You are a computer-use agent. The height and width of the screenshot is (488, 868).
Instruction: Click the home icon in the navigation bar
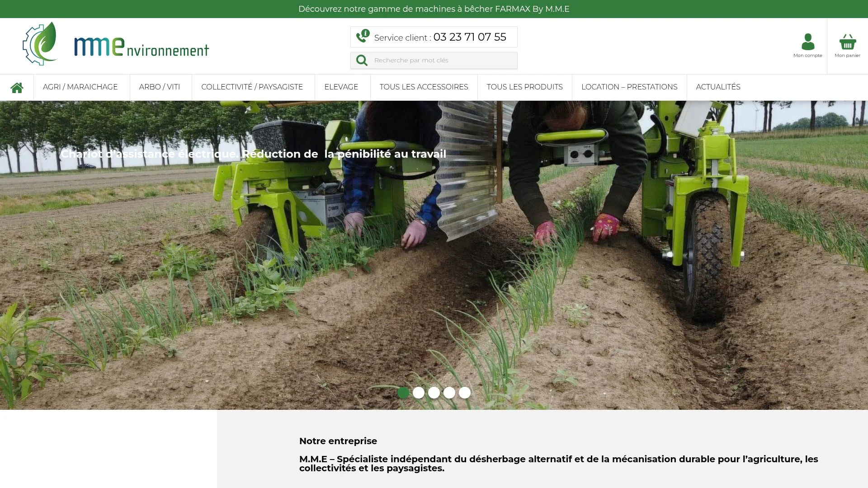[x=17, y=87]
